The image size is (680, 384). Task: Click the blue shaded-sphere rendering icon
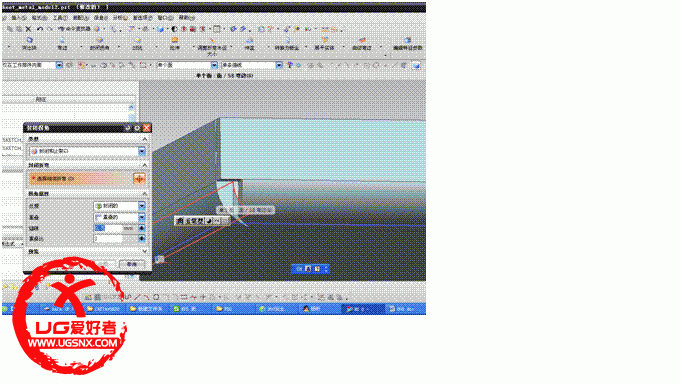click(x=160, y=29)
